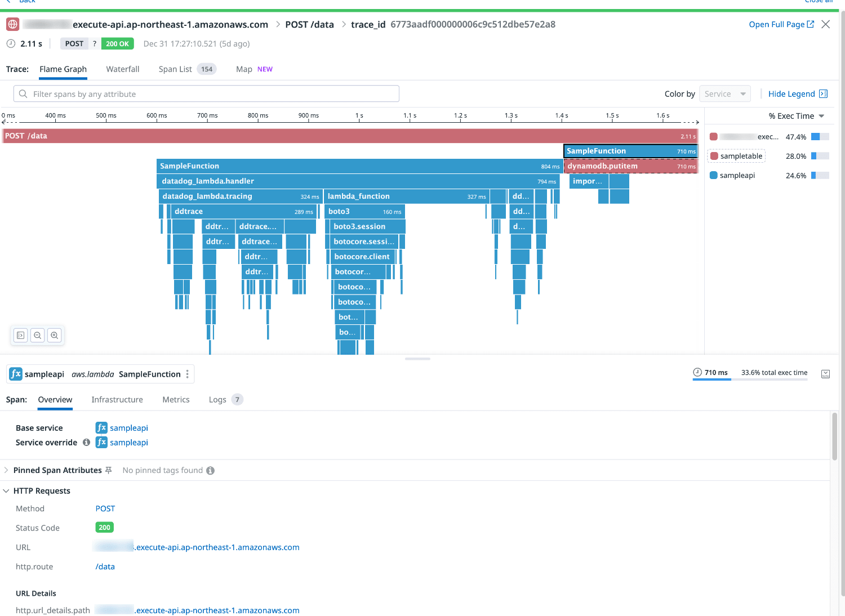Click the 200 status code badge
This screenshot has height=616, width=845.
[x=105, y=528]
